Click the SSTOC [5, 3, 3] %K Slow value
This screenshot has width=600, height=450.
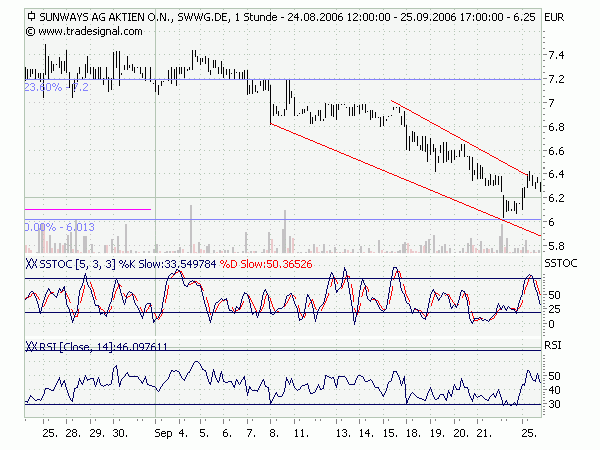(128, 264)
